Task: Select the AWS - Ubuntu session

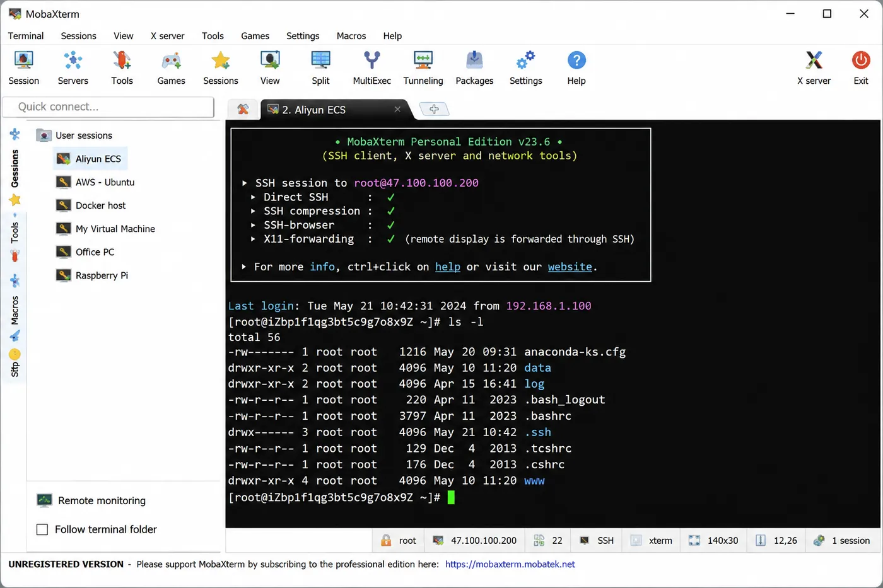Action: coord(96,182)
